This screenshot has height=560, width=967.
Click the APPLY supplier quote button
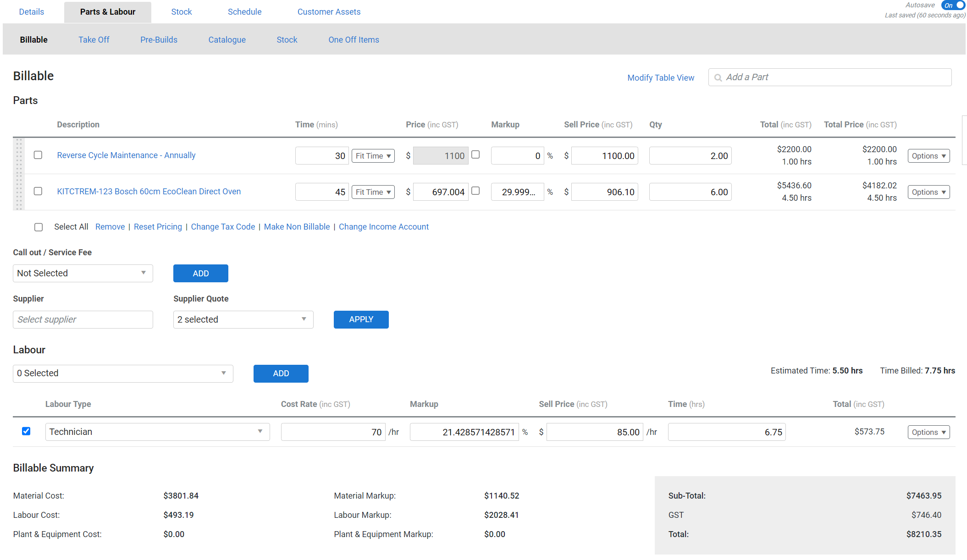click(x=361, y=319)
